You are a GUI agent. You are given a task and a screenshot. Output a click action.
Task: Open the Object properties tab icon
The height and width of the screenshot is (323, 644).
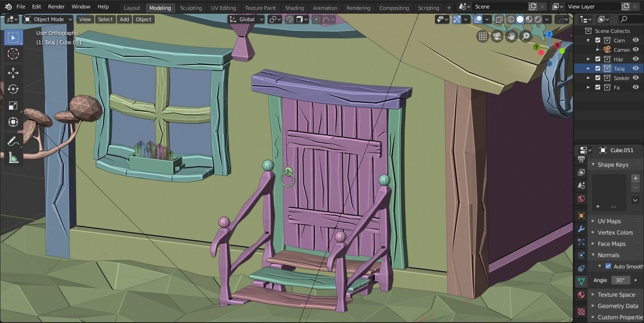pos(581,216)
